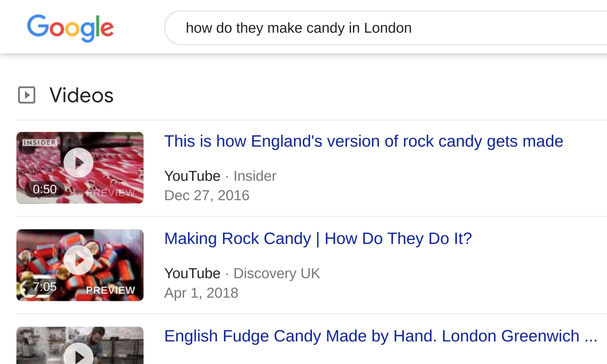The width and height of the screenshot is (607, 364).
Task: Open the 'Making Rock Candy | How Do They Do It?' video
Action: point(318,238)
